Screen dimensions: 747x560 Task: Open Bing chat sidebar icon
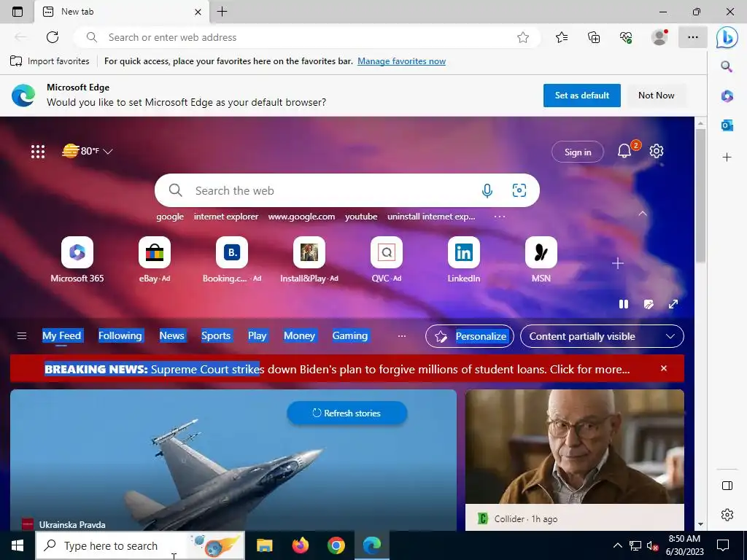coord(727,38)
